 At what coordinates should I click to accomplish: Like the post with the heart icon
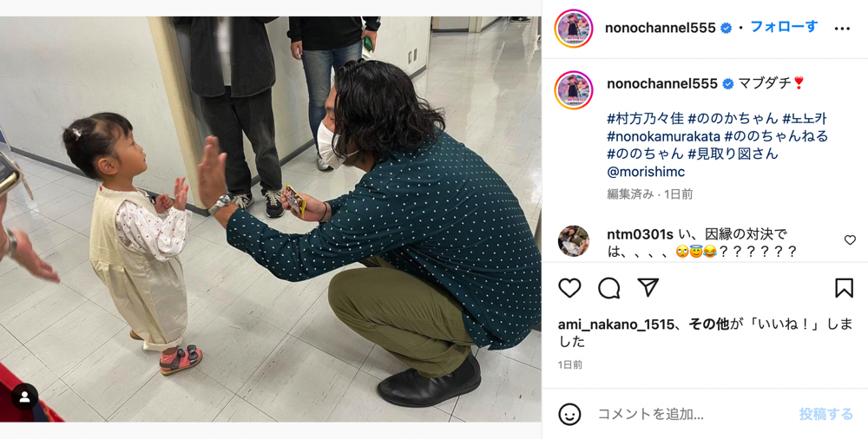(x=569, y=288)
